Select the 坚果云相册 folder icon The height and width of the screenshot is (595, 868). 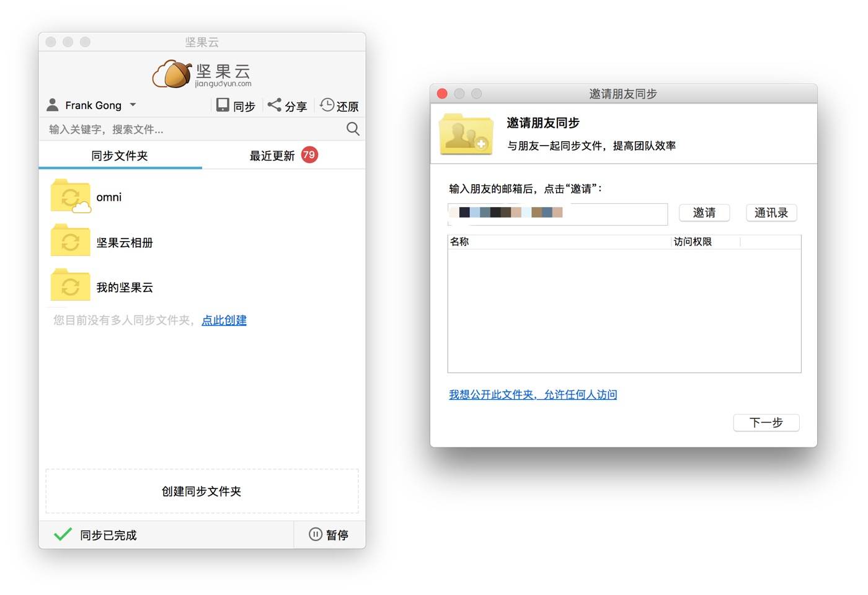pos(71,240)
